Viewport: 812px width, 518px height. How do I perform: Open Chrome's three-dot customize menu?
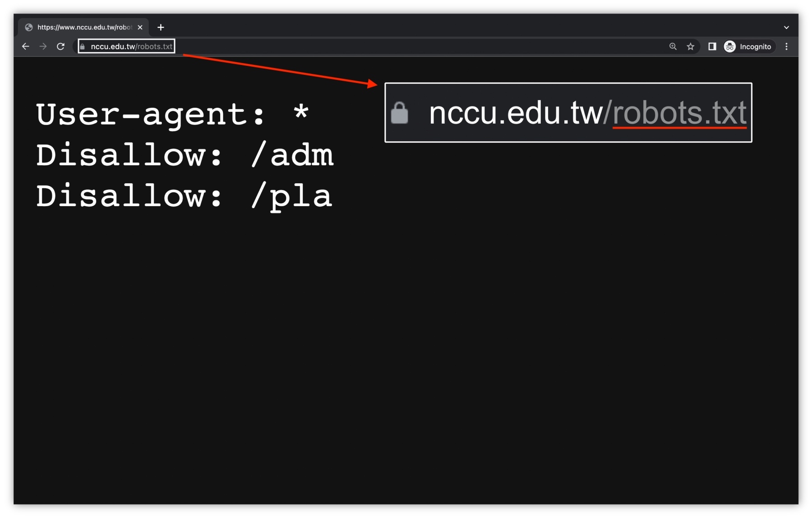[787, 46]
